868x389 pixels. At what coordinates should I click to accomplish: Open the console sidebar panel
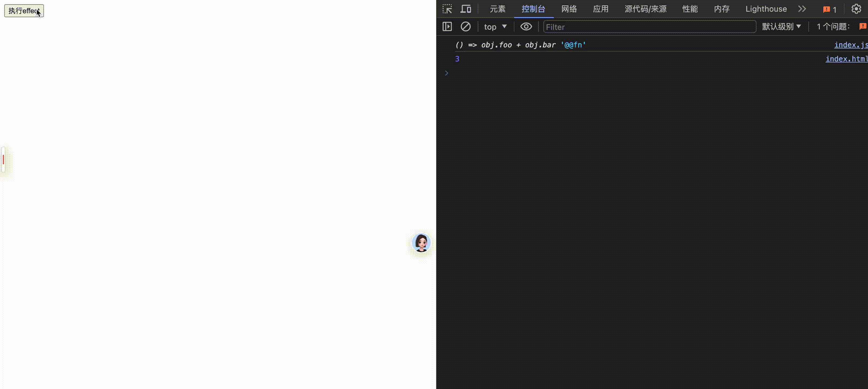pos(447,26)
